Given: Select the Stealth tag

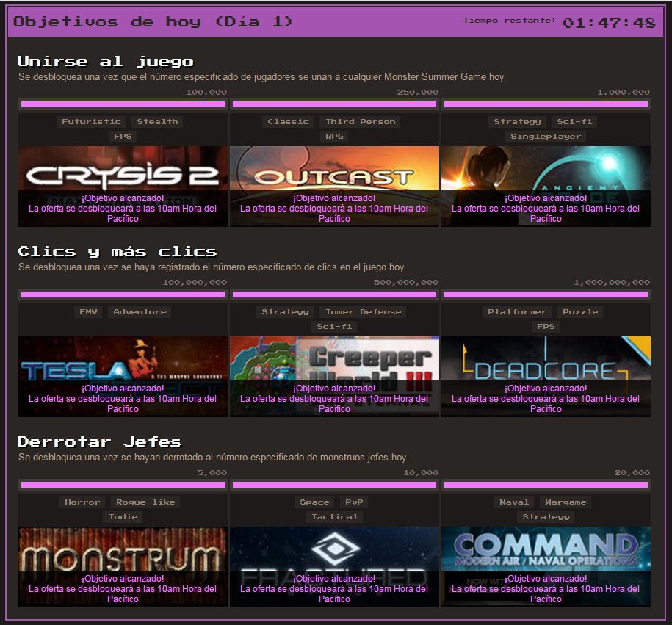Looking at the screenshot, I should (157, 122).
